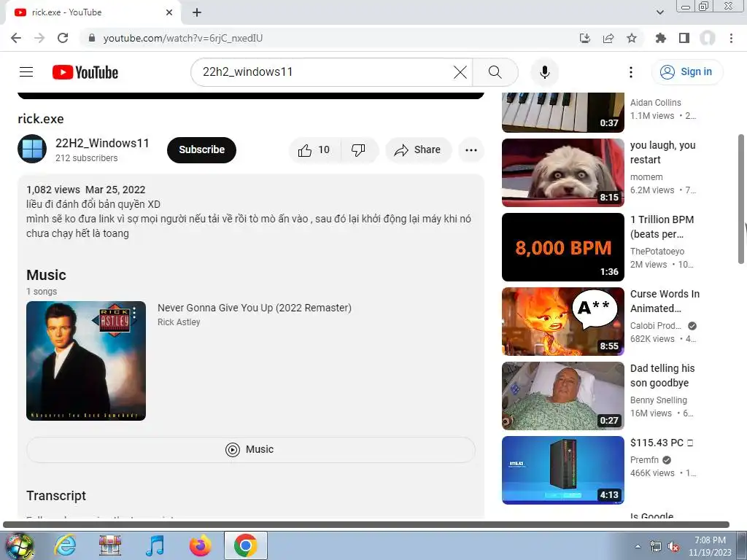Image resolution: width=747 pixels, height=560 pixels.
Task: Click ThePotatoeyo channel name
Action: 657,252
